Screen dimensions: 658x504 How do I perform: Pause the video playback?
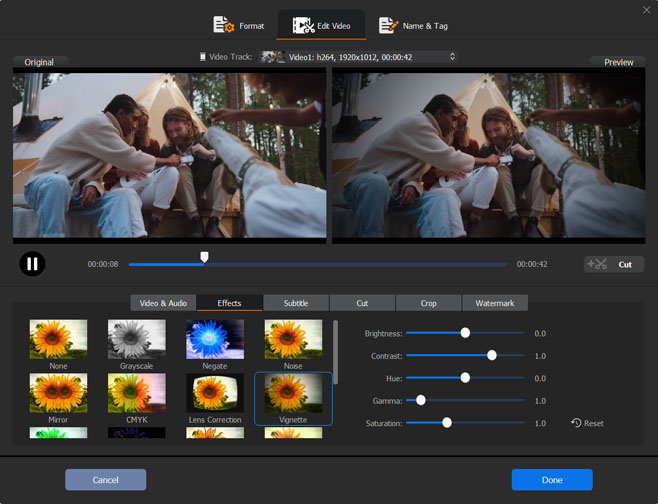pos(32,264)
